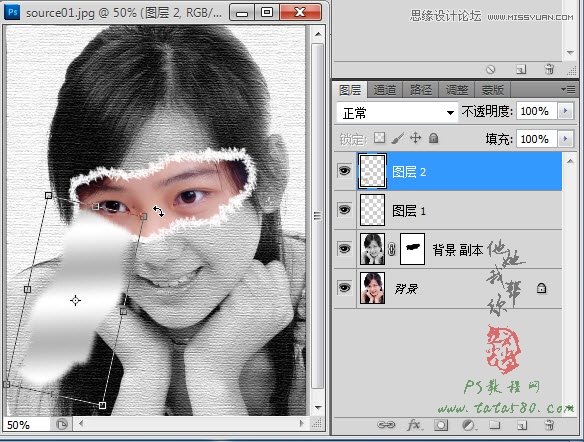Switch to the 蒙版 tab

[492, 90]
